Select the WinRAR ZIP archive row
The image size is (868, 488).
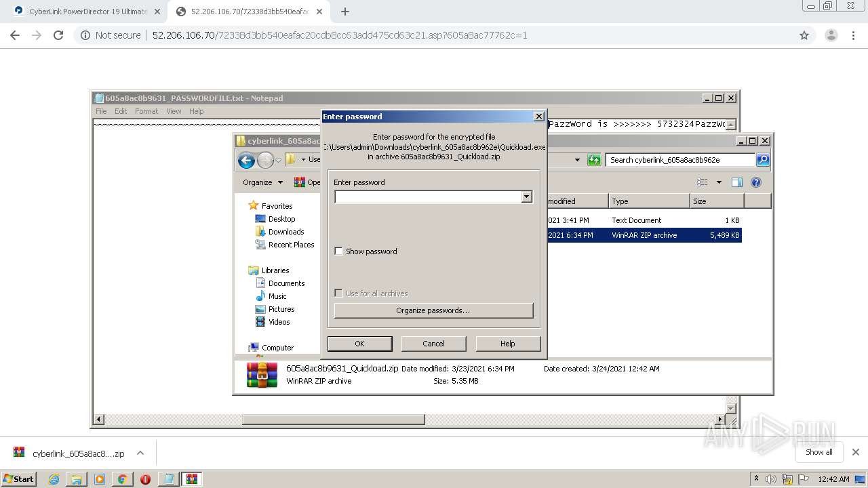pos(644,235)
